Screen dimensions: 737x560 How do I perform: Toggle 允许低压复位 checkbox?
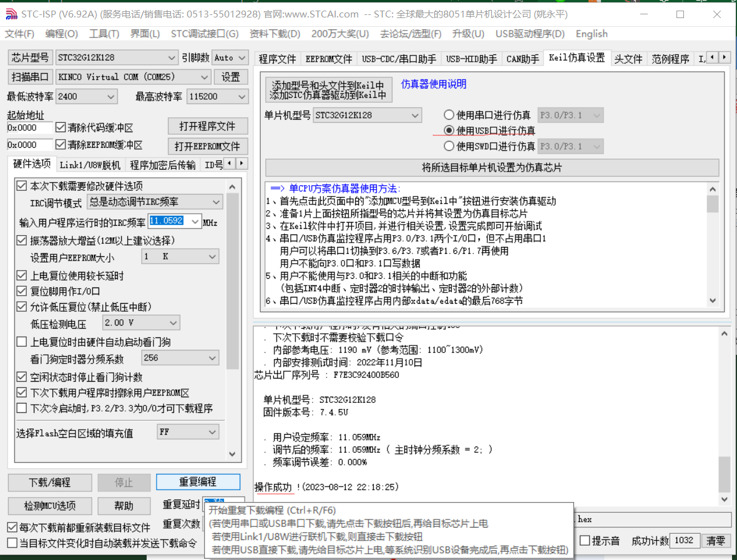pyautogui.click(x=22, y=307)
